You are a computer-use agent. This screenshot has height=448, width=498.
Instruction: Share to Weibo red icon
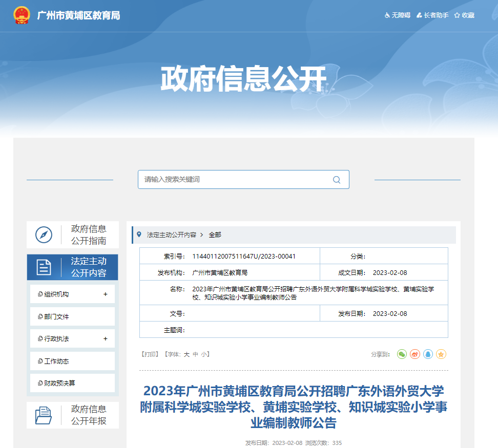(x=415, y=354)
